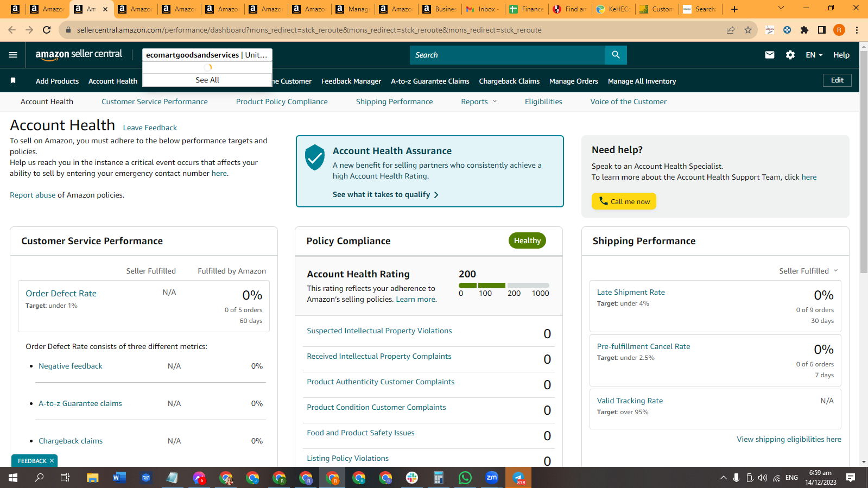Click the browser Back arrow

tap(12, 30)
